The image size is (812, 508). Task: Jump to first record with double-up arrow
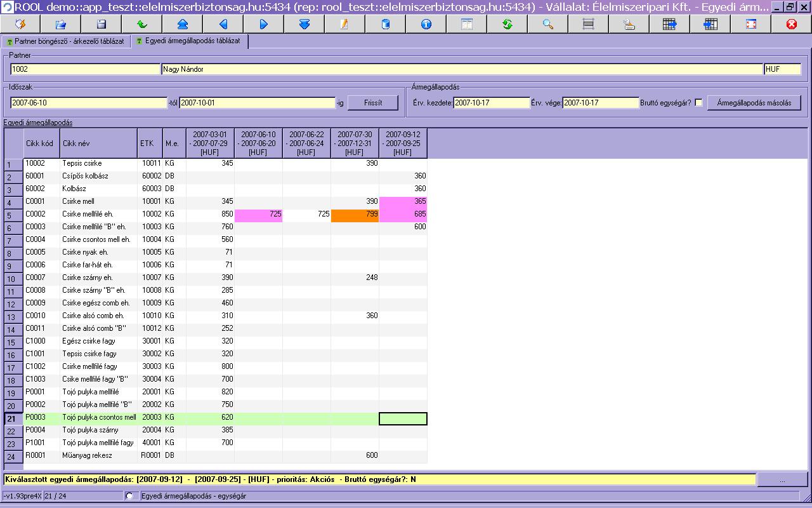(x=183, y=24)
